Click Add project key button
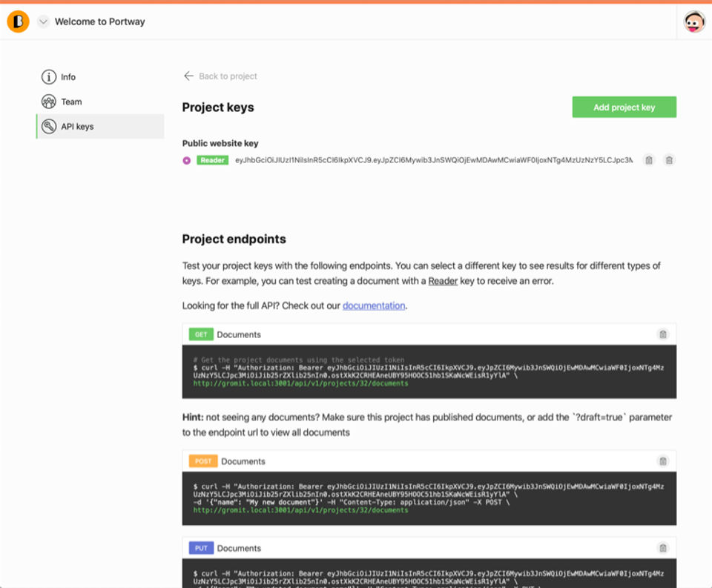Image resolution: width=712 pixels, height=588 pixels. (x=624, y=108)
